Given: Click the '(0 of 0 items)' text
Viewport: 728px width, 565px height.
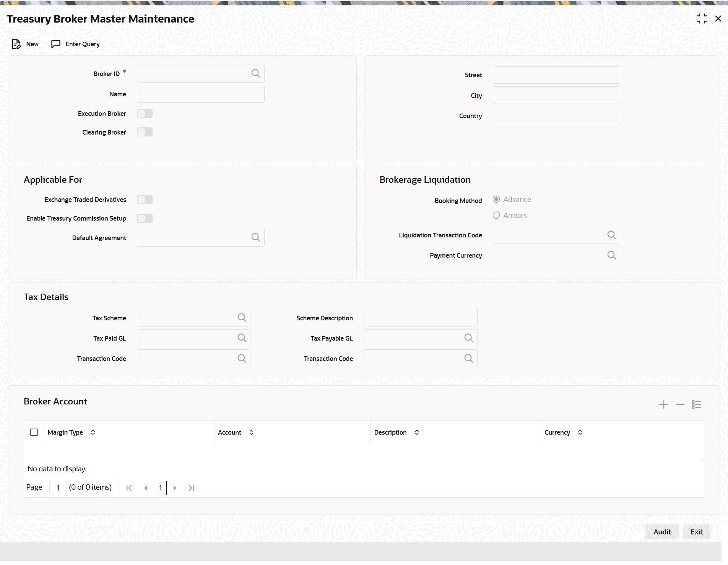Looking at the screenshot, I should pyautogui.click(x=90, y=487).
